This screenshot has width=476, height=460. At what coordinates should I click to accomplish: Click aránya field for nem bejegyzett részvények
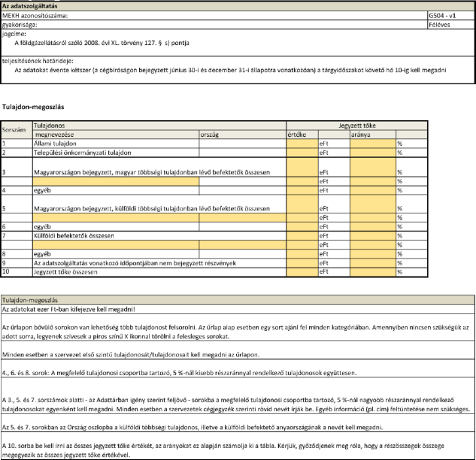[x=373, y=263]
